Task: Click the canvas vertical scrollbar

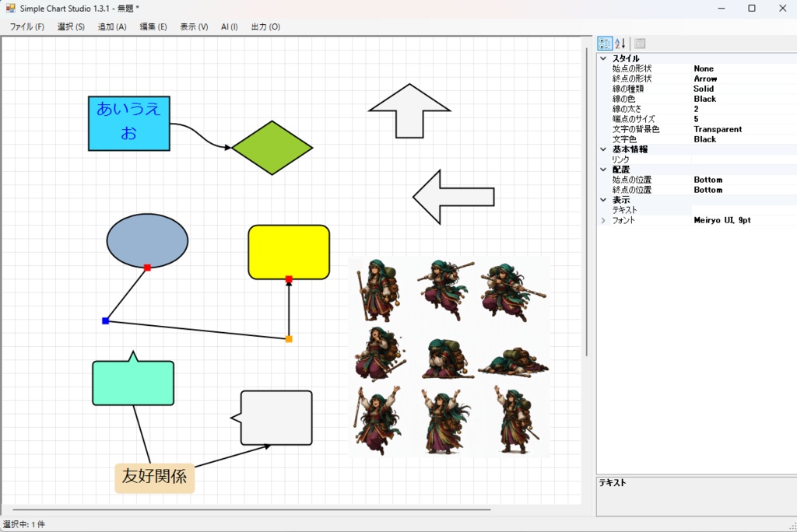Action: click(587, 202)
